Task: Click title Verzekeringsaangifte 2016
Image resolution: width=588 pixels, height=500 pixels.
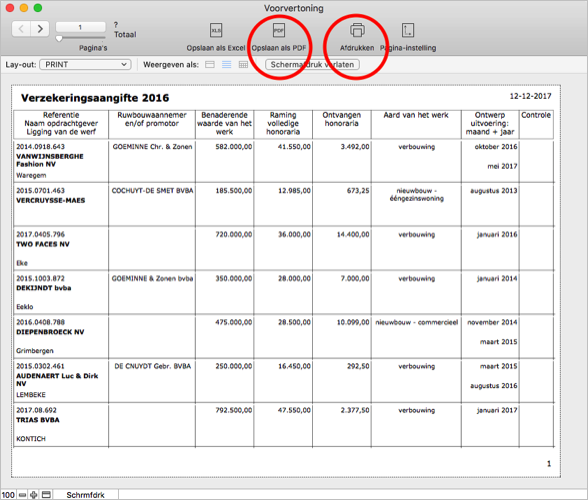Action: pos(95,98)
